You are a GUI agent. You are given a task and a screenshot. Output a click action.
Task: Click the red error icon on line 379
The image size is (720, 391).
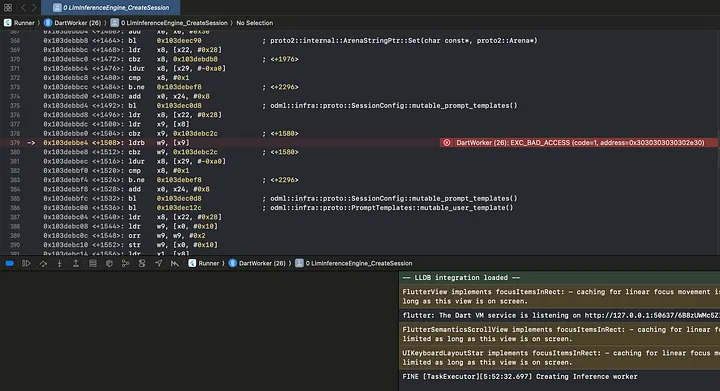click(x=446, y=143)
